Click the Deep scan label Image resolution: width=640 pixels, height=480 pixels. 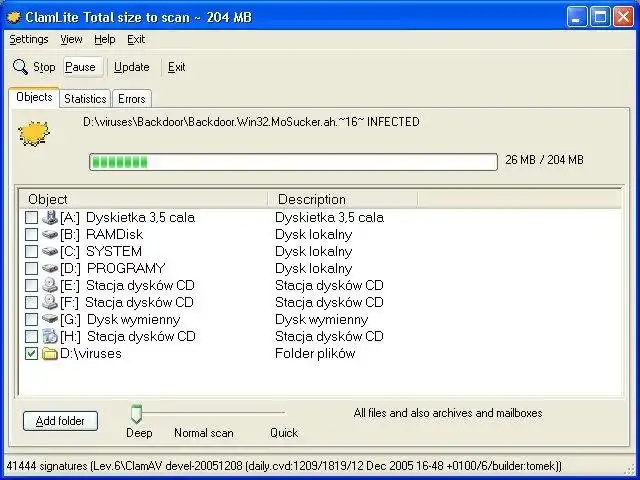pos(139,433)
